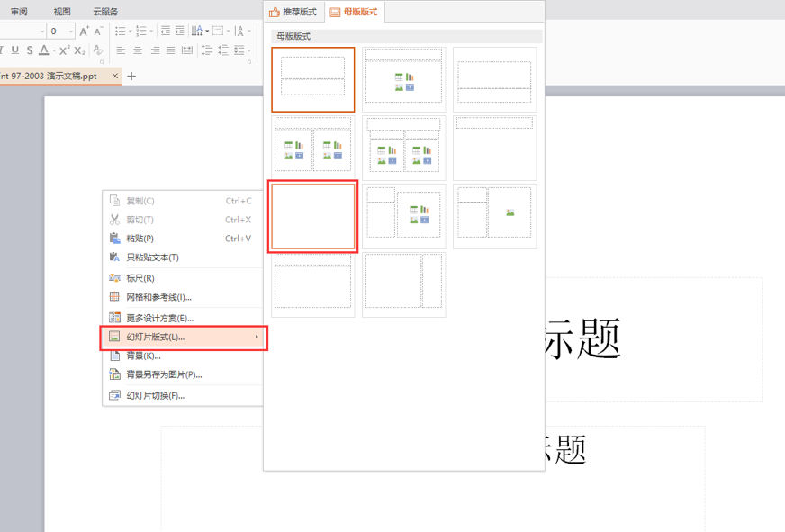The height and width of the screenshot is (532, 785).
Task: Select the blank layout thumbnail
Action: (313, 216)
